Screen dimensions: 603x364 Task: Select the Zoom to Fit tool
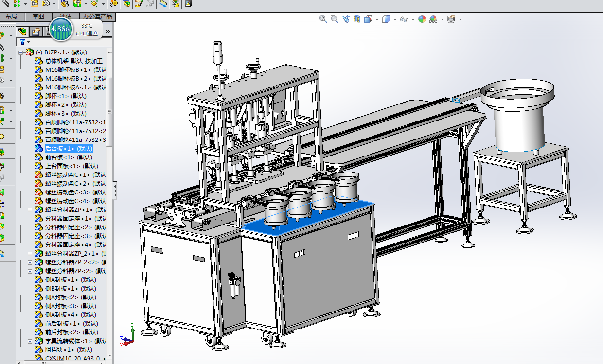(322, 19)
